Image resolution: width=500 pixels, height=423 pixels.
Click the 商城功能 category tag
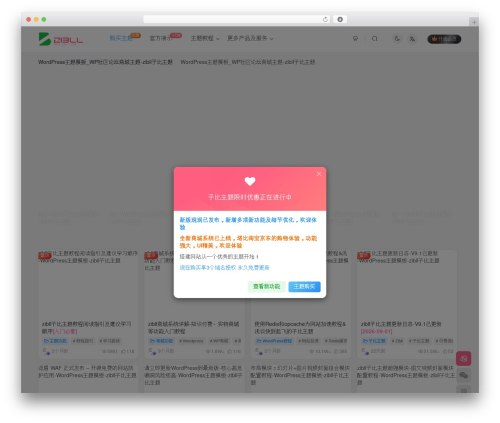[x=161, y=341]
